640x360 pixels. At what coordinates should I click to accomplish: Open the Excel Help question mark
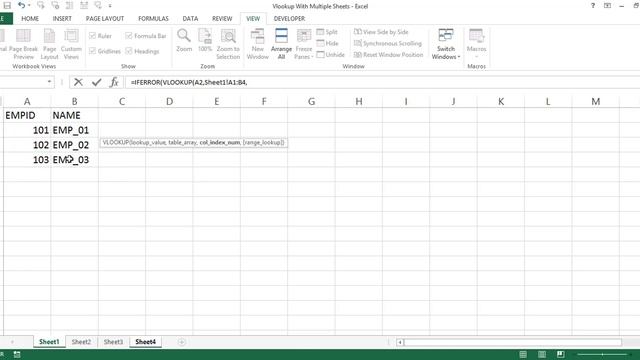593,6
